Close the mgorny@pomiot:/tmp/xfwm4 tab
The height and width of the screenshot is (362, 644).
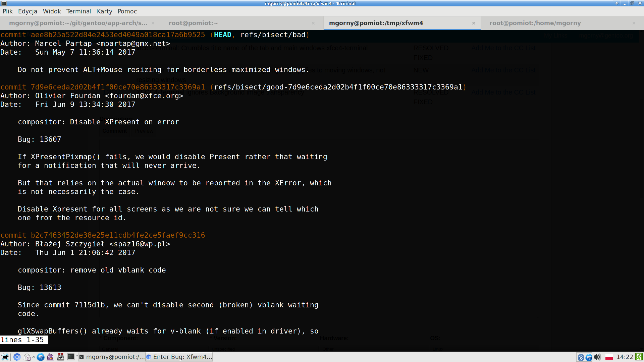[x=474, y=23]
